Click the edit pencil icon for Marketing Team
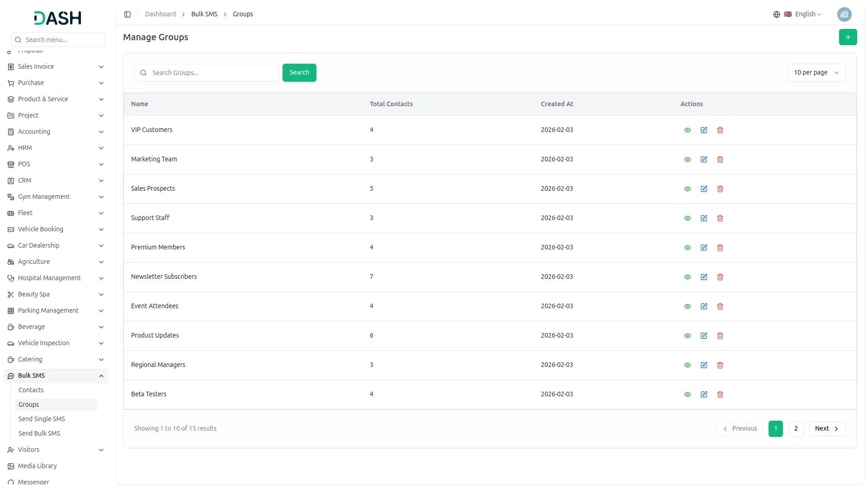Viewport: 868px width, 488px height. pos(703,160)
